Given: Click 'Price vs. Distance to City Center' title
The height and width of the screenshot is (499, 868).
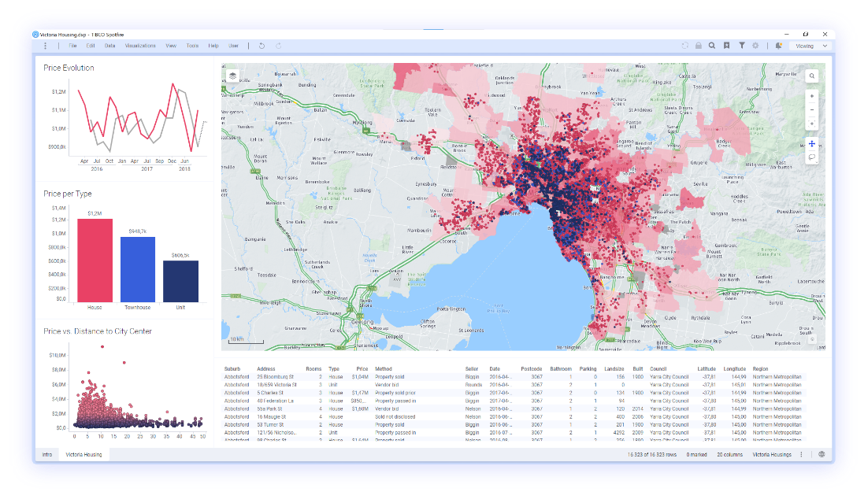Looking at the screenshot, I should point(98,331).
